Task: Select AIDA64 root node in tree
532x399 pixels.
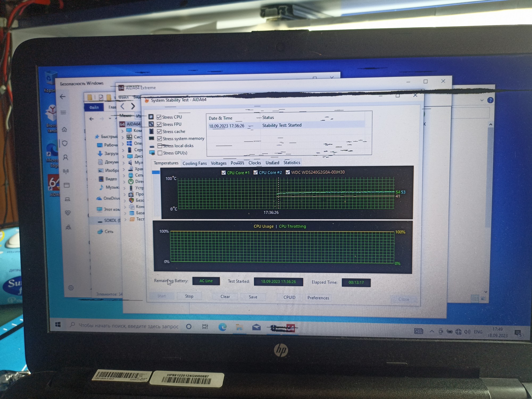Action: tap(130, 124)
